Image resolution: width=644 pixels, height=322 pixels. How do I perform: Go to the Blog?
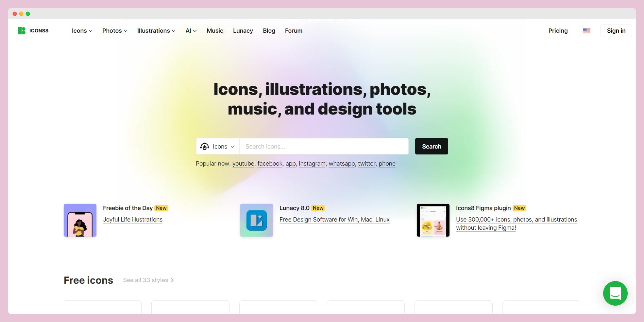tap(269, 31)
